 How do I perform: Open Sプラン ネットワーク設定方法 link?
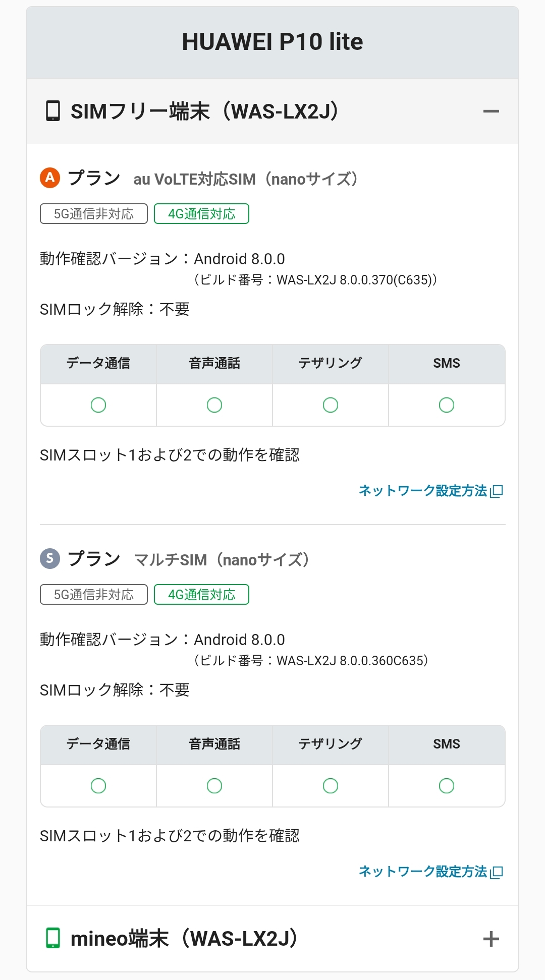click(x=423, y=872)
